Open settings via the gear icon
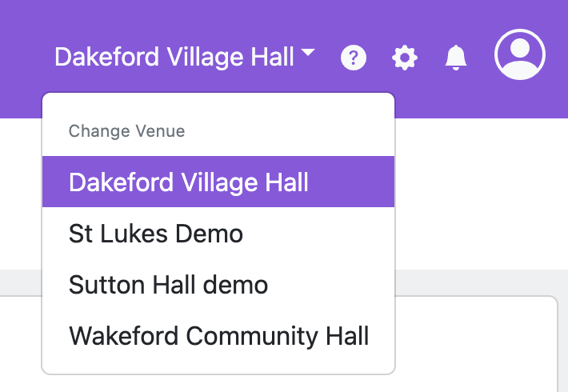Viewport: 568px width, 392px height. pos(405,58)
